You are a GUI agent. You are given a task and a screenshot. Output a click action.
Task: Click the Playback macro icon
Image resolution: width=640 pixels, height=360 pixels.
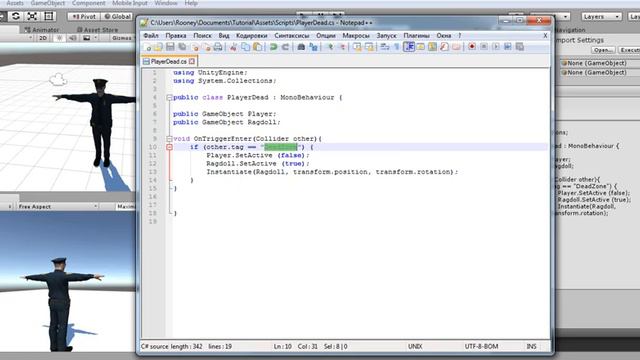(496, 47)
